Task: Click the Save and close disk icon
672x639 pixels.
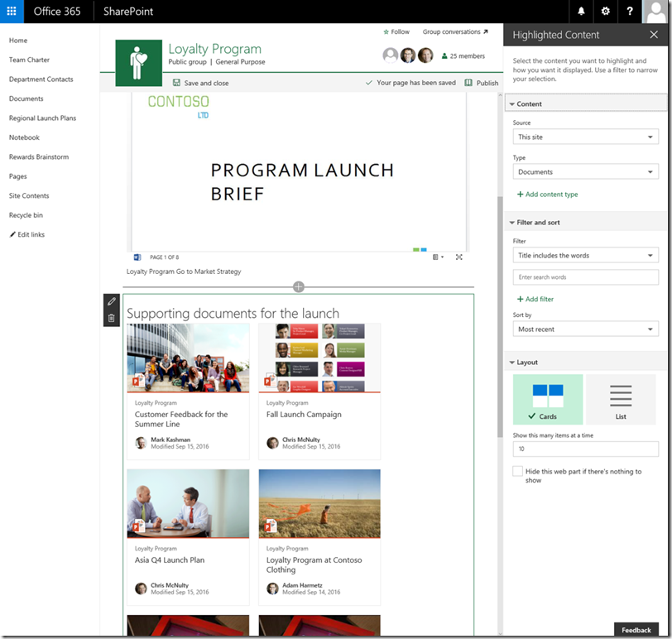Action: click(x=176, y=83)
